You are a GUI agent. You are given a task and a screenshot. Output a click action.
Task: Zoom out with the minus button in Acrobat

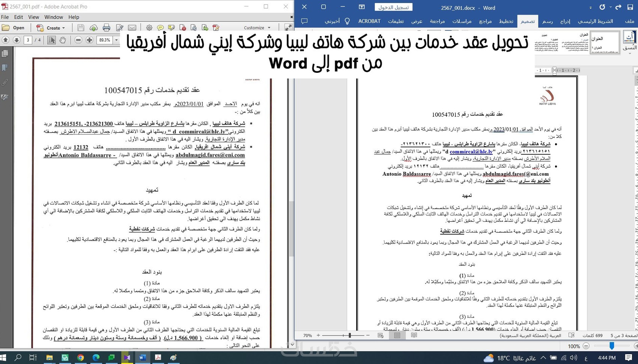(78, 40)
